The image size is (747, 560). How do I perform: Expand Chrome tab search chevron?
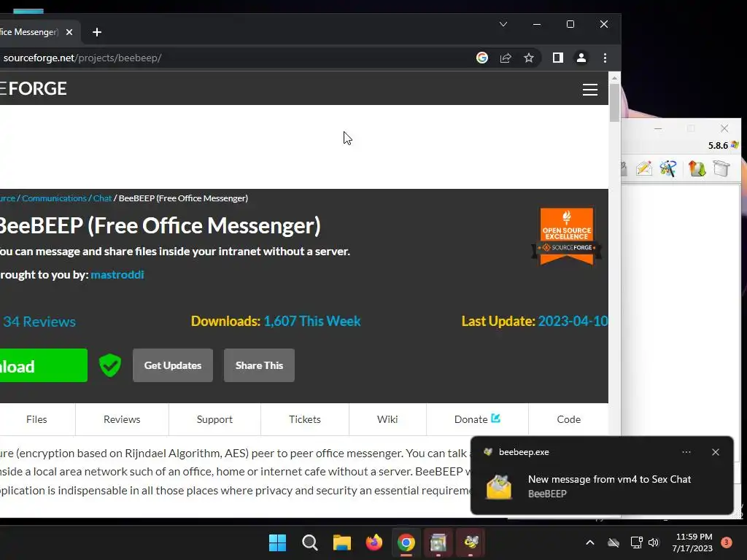[x=503, y=24]
